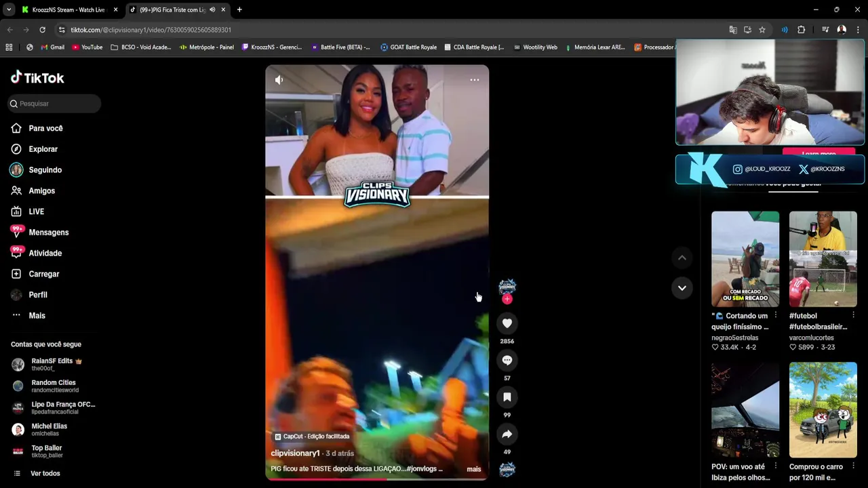Viewport: 868px width, 488px height.
Task: Open BCSO - Void Academy bookmark folder
Action: point(140,47)
